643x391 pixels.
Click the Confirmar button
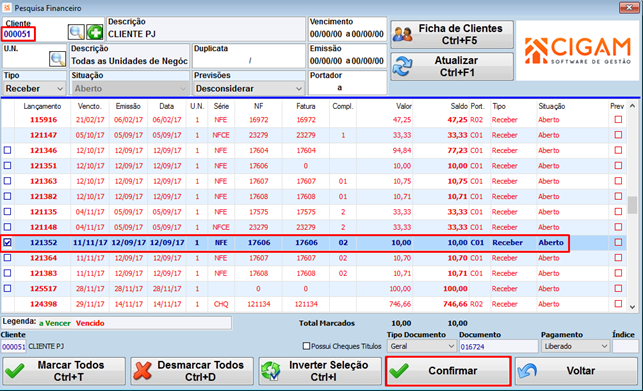click(x=448, y=371)
